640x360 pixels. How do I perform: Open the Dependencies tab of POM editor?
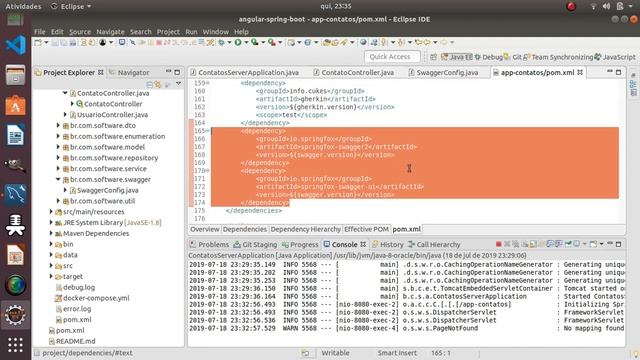[x=244, y=229]
